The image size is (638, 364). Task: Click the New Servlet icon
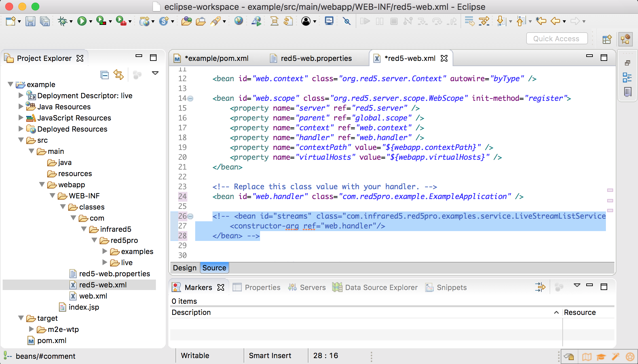click(x=164, y=21)
